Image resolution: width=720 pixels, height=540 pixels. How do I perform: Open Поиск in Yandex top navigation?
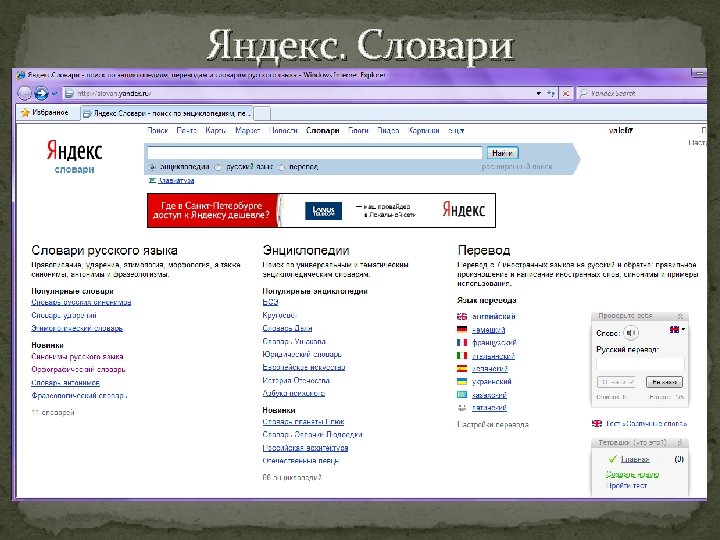(x=158, y=130)
